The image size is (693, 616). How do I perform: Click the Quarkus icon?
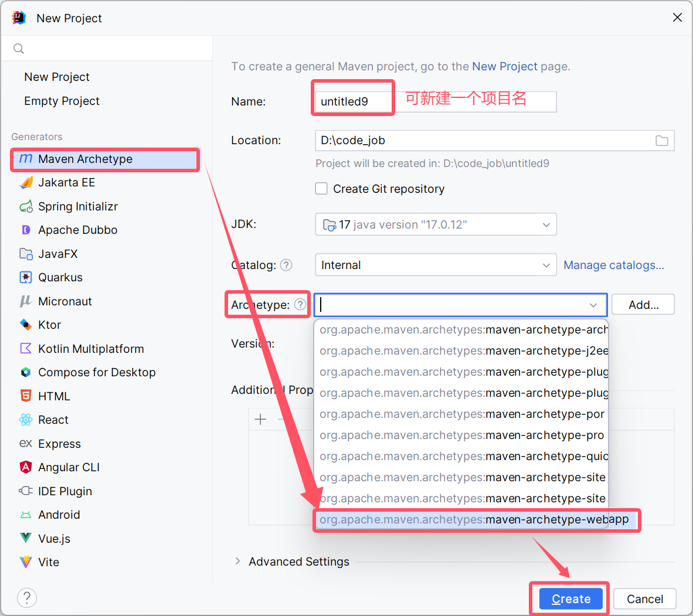point(26,277)
